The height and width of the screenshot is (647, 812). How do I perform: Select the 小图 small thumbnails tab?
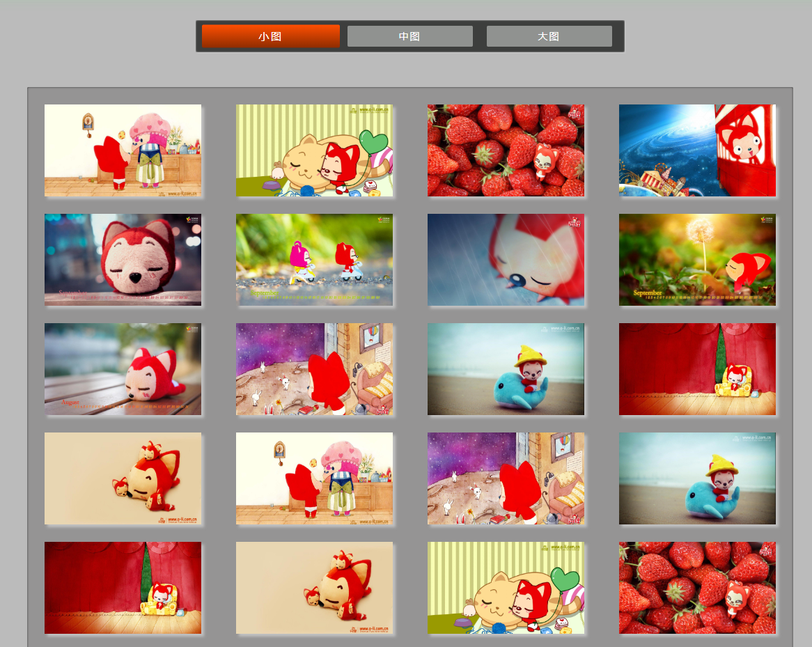[x=270, y=36]
